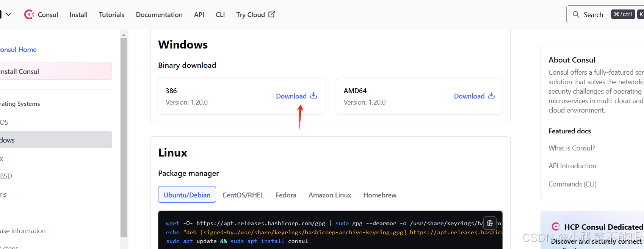Select Install Consul in the sidebar
Viewport: 644px width, 249px height.
tap(56, 71)
